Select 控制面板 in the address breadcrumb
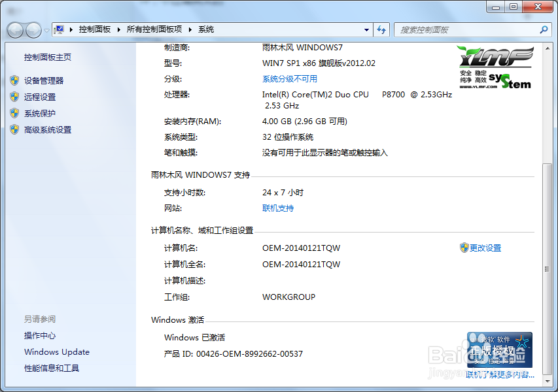The image size is (558, 392). (x=95, y=29)
